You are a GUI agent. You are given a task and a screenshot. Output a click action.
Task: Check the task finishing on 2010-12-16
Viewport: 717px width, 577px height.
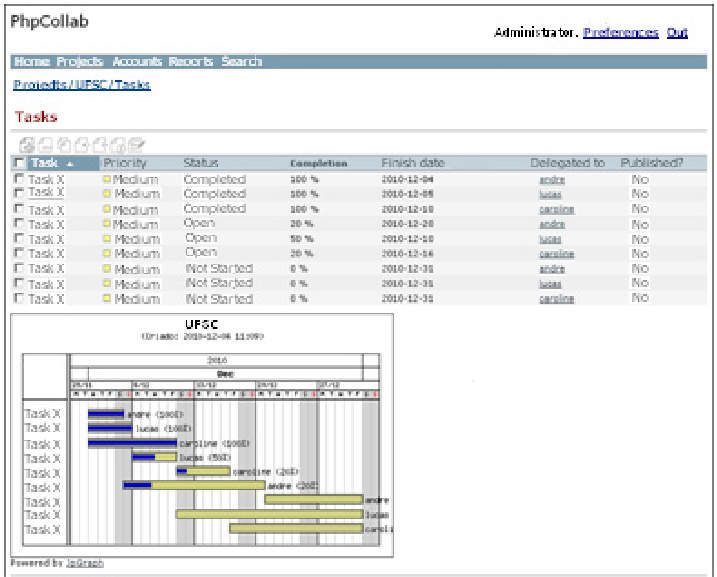[19, 254]
